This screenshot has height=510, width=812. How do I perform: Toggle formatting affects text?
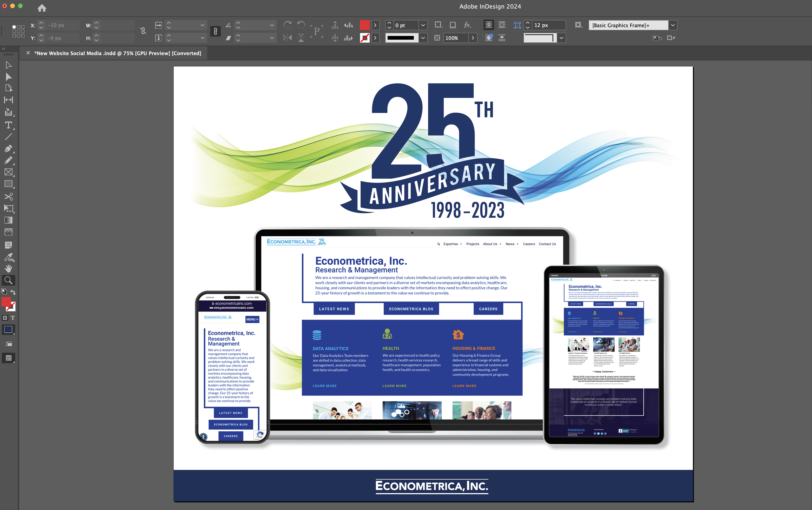click(13, 318)
